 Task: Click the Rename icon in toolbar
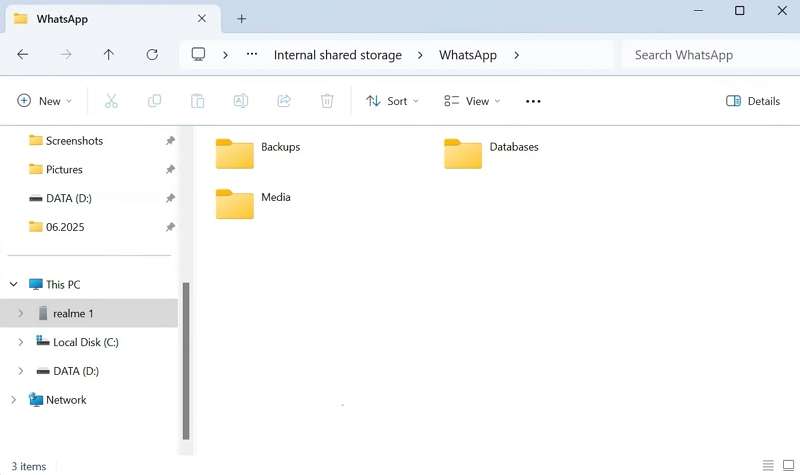point(240,101)
